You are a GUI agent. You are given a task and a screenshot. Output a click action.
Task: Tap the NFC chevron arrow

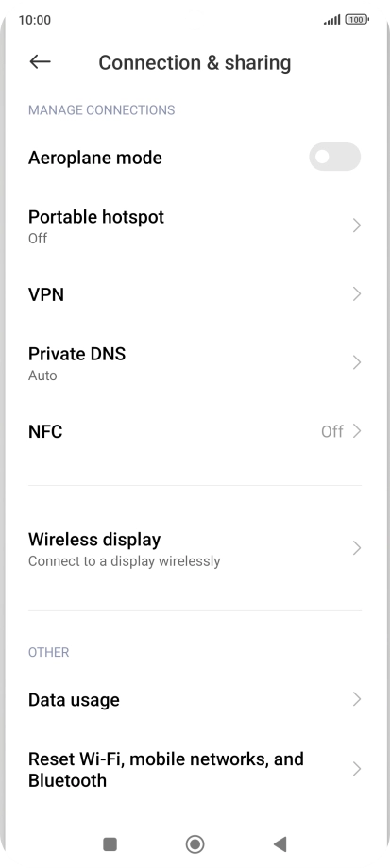point(357,430)
